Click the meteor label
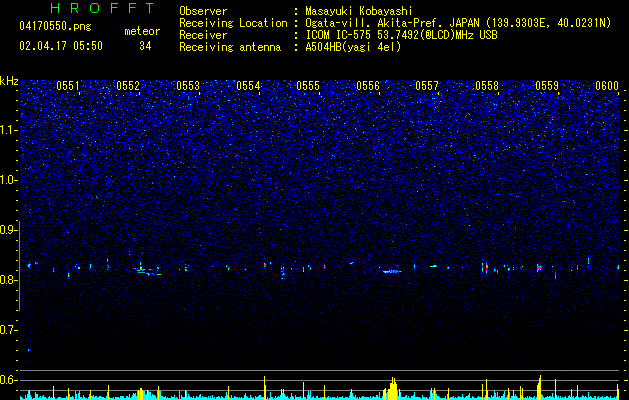 [x=142, y=31]
